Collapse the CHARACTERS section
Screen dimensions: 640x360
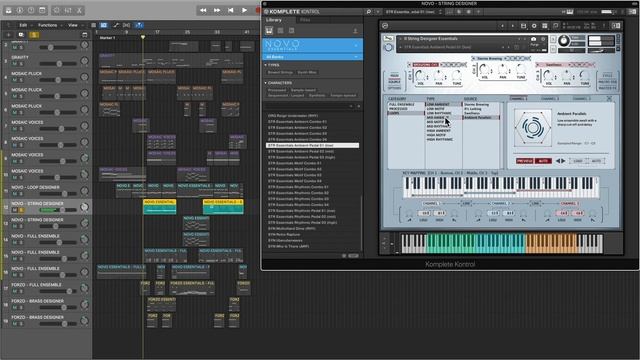tap(265, 83)
